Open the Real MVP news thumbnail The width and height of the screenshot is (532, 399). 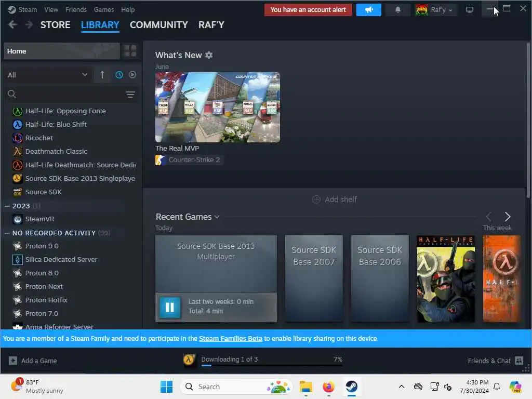click(x=218, y=107)
